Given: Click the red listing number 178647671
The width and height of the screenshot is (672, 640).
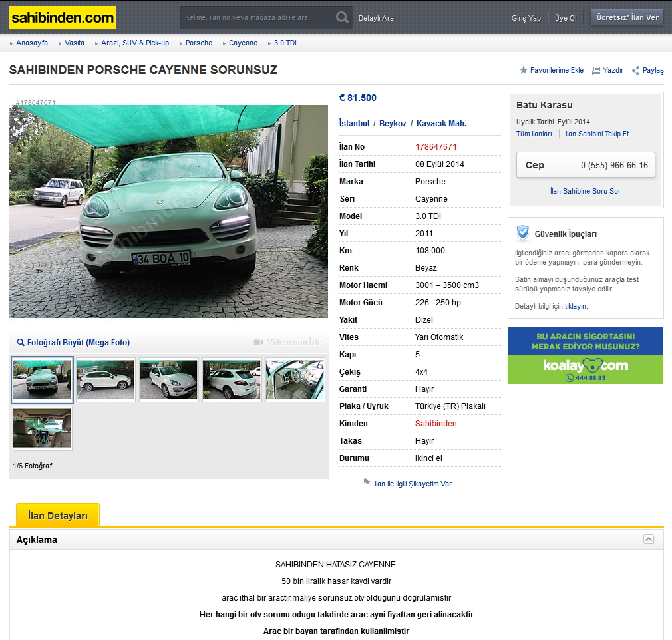Looking at the screenshot, I should (436, 146).
